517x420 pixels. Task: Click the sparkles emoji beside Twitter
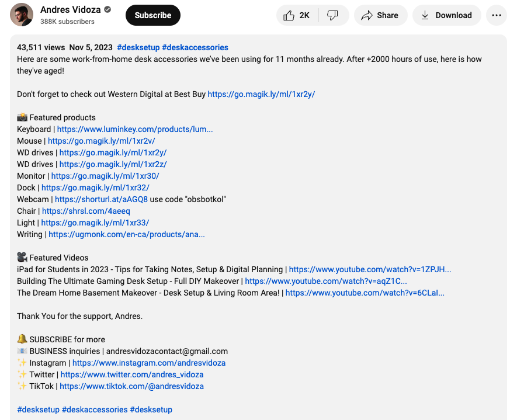point(22,374)
